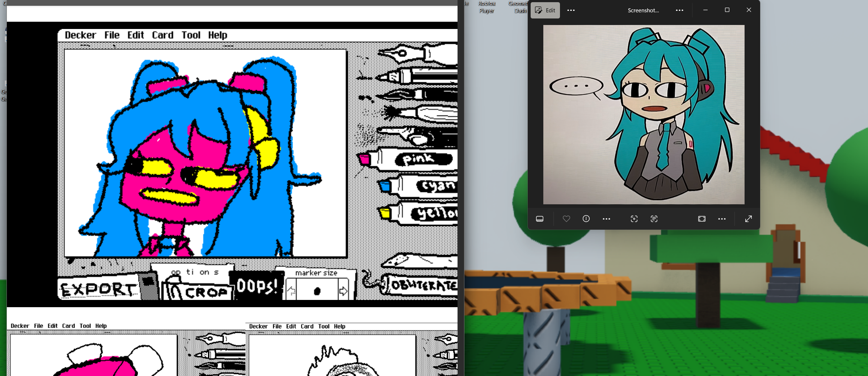Screen dimensions: 868x376
Task: Click the marker size preview dot
Action: pyautogui.click(x=317, y=291)
